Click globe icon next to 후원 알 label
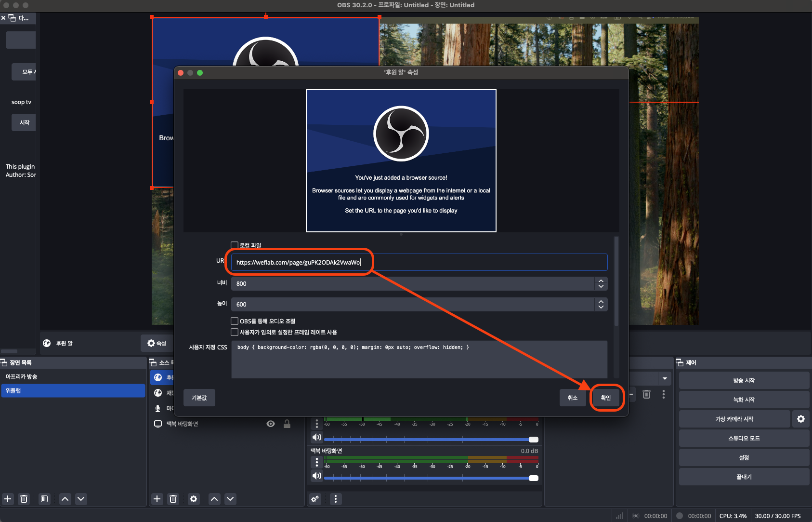Screen dimensions: 812x522 (47, 343)
